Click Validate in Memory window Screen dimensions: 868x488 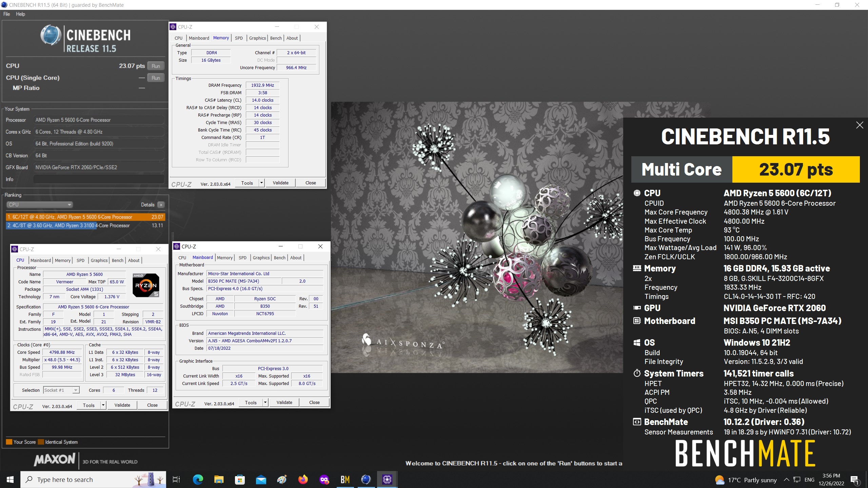[x=280, y=183]
